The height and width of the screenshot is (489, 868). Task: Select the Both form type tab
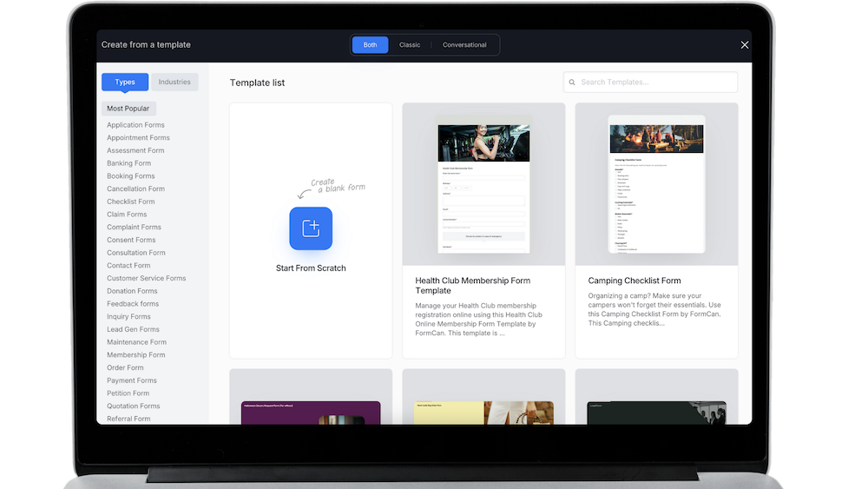pyautogui.click(x=370, y=45)
